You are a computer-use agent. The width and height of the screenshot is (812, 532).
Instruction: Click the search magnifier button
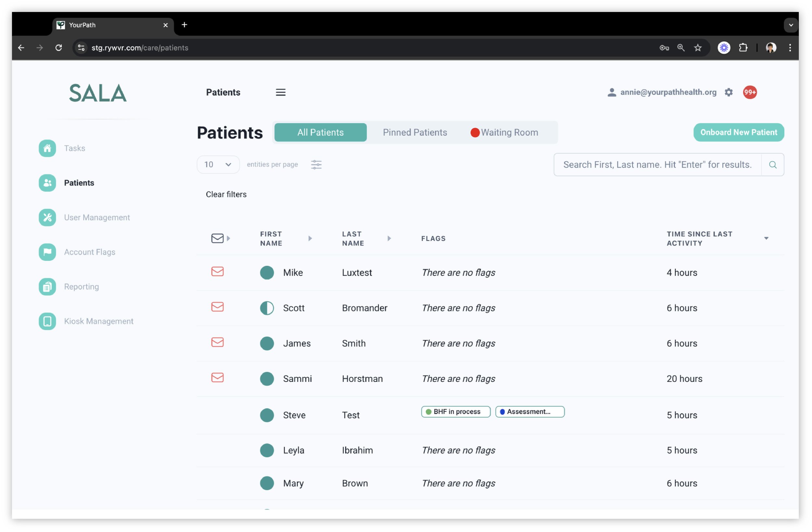(x=772, y=164)
